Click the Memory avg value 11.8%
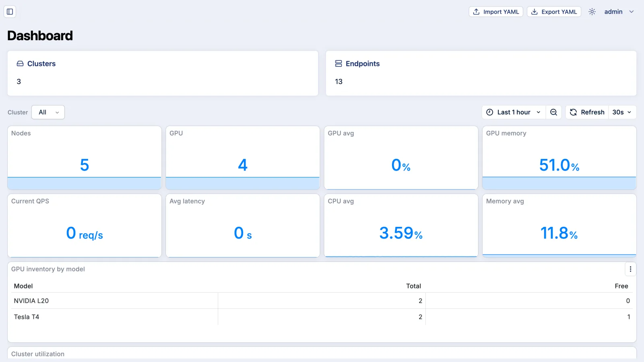The height and width of the screenshot is (362, 644). point(559,233)
